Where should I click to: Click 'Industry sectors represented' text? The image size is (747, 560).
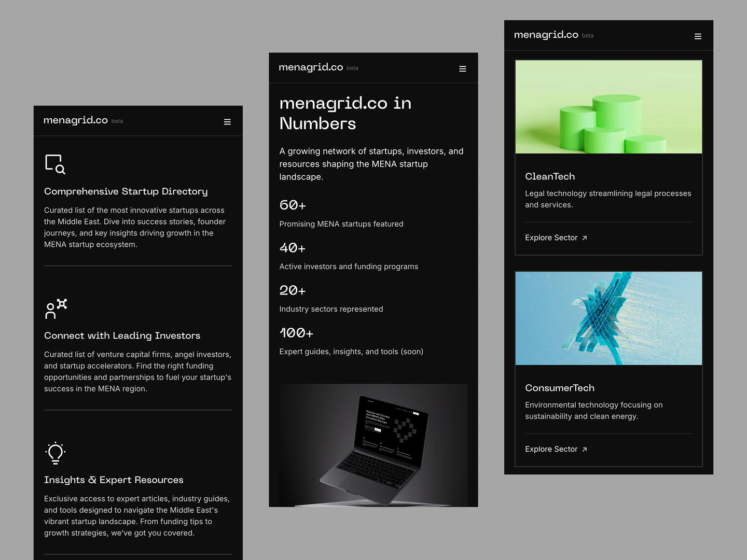[331, 309]
